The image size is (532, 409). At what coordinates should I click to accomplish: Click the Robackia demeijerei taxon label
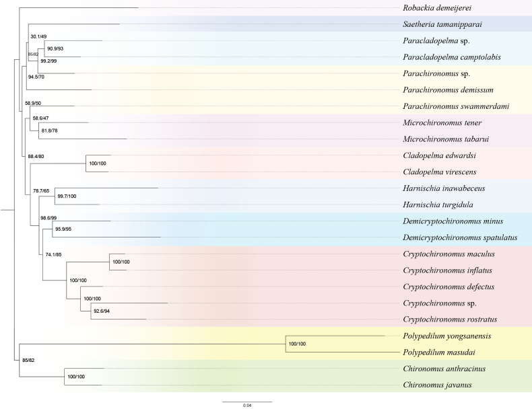[x=437, y=8]
